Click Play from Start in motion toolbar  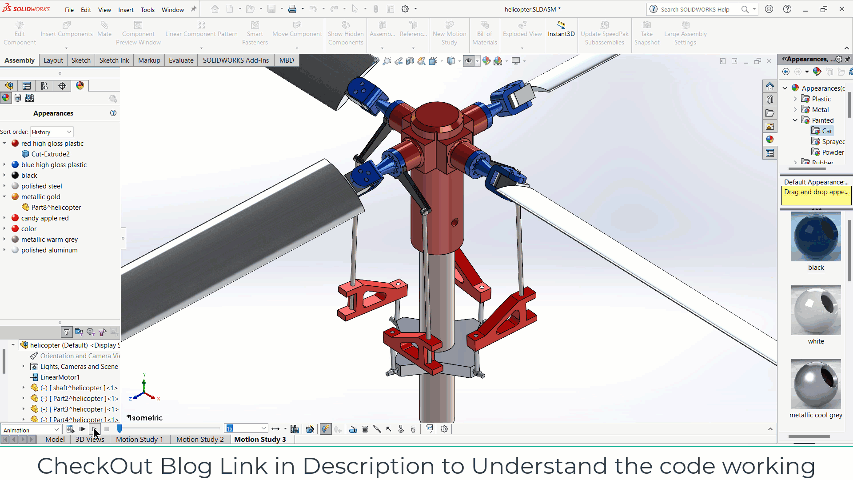point(82,429)
